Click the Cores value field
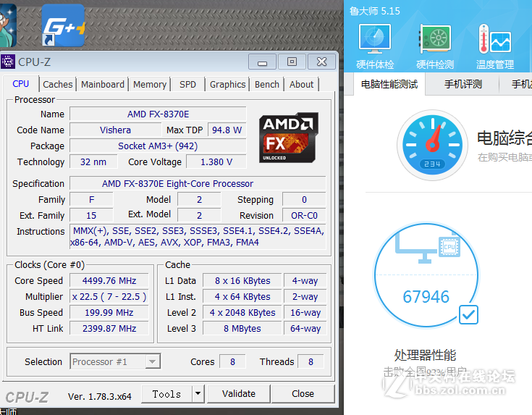Image resolution: width=532 pixels, height=415 pixels. click(x=233, y=361)
